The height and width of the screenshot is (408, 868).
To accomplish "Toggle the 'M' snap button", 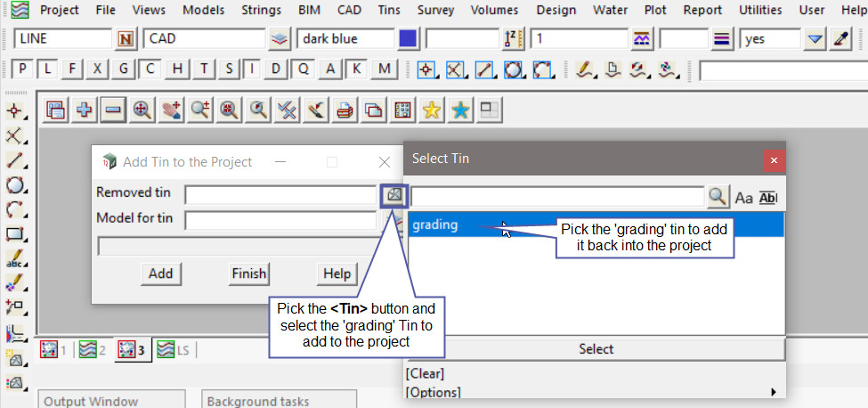I will 385,69.
